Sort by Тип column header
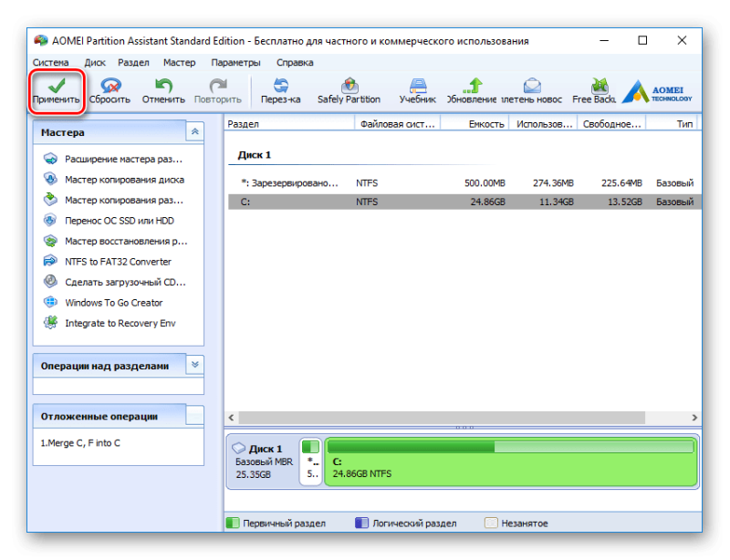Screen dimensions: 730x560 pyautogui.click(x=673, y=124)
